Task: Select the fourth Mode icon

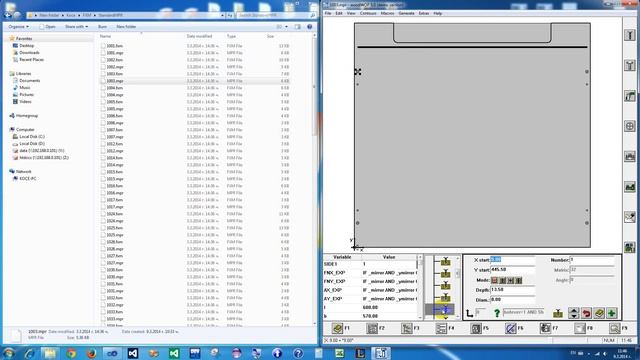Action: click(519, 280)
